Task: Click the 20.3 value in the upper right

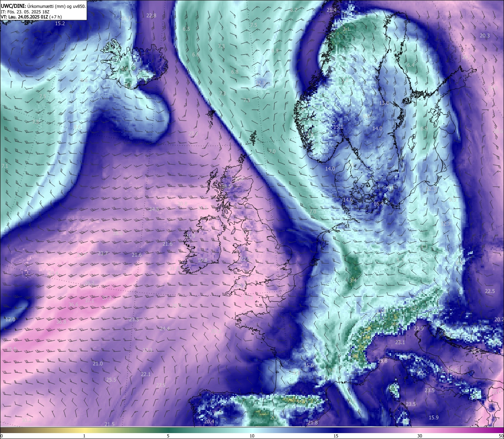Action: click(x=485, y=36)
